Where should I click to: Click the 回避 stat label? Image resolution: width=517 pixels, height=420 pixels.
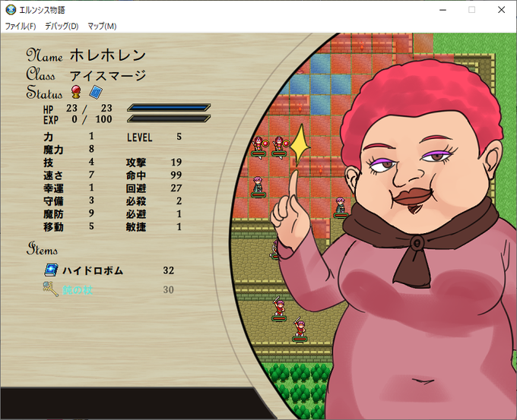[x=136, y=188]
